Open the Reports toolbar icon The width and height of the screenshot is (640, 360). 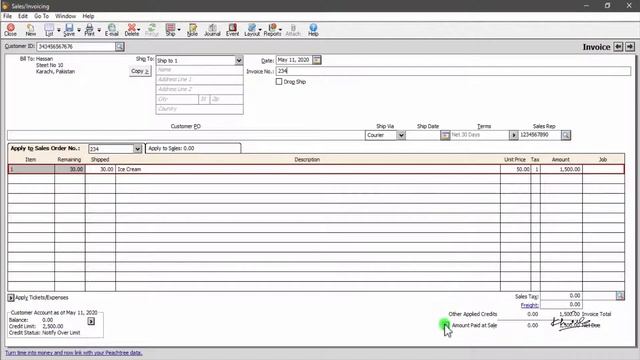point(272,30)
